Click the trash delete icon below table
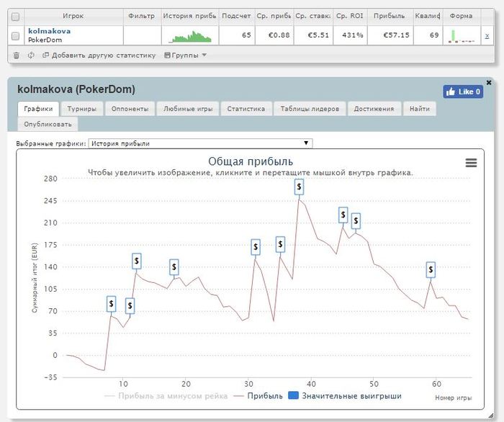Image resolution: width=504 pixels, height=422 pixels. point(16,55)
